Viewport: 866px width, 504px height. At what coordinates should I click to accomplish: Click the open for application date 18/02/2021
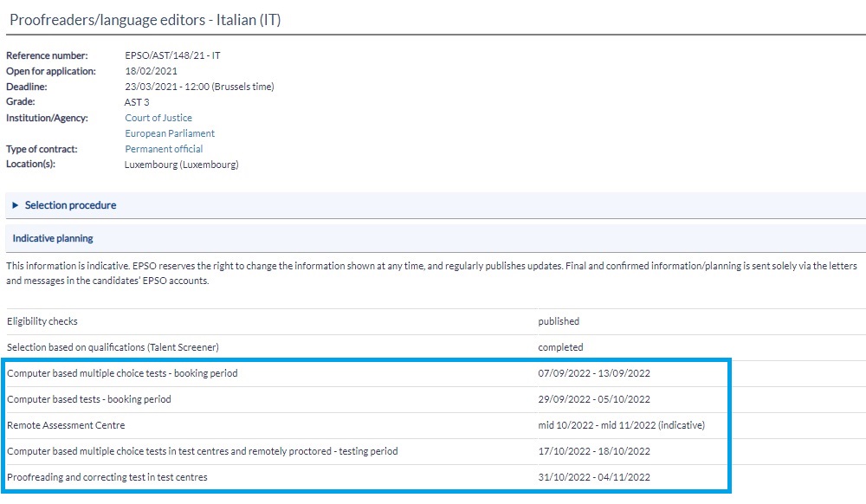(151, 71)
